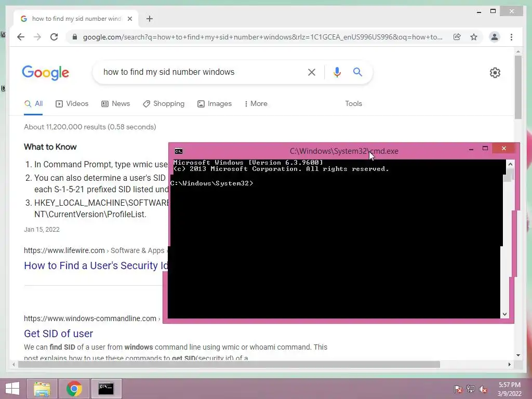Click right arrow of horizontal scrollbar
This screenshot has height=399, width=532.
click(510, 365)
